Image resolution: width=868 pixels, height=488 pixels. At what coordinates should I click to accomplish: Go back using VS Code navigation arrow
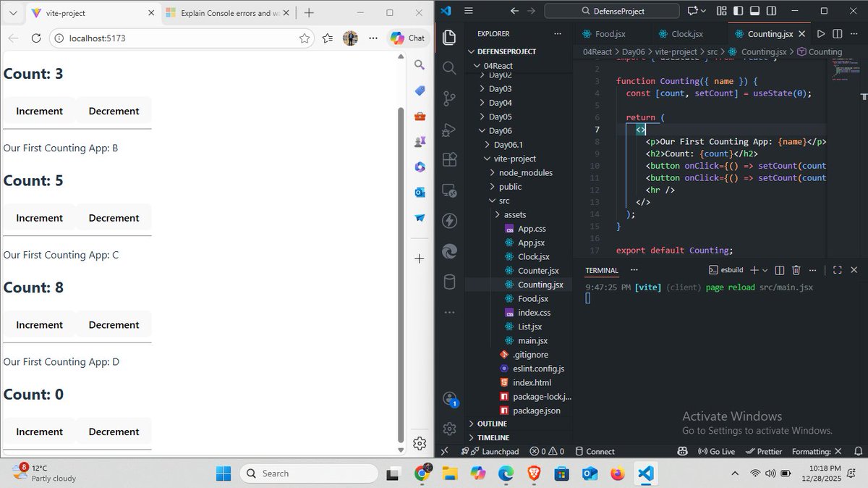514,11
